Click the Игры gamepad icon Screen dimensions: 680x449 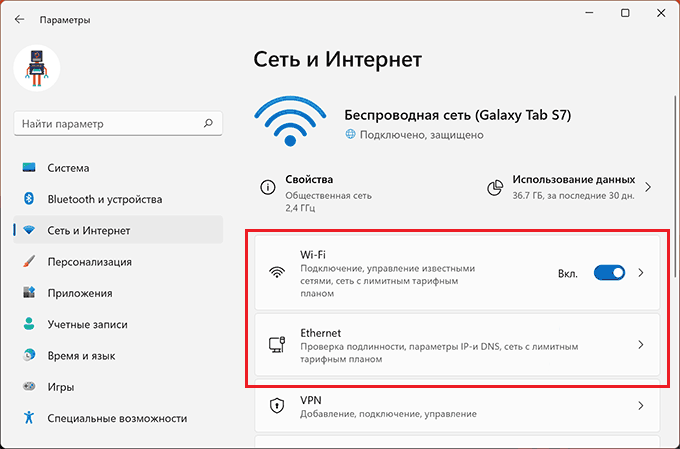pyautogui.click(x=29, y=386)
